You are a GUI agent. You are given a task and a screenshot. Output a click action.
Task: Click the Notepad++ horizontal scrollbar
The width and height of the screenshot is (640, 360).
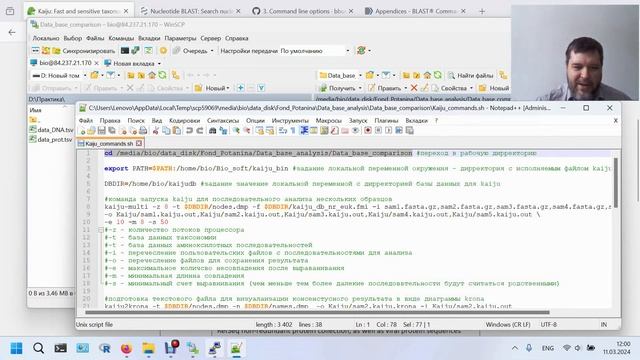[x=317, y=313]
